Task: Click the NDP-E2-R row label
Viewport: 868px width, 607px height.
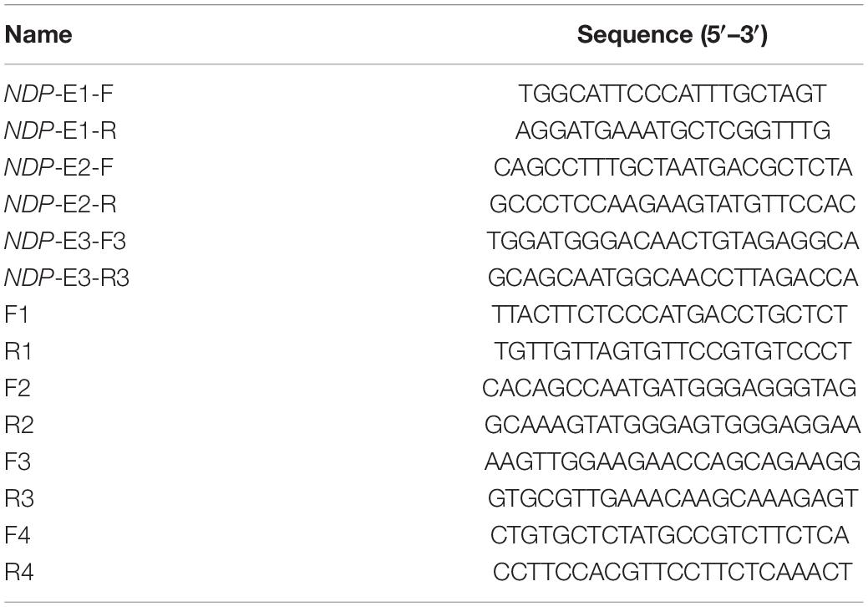Action: [x=60, y=204]
